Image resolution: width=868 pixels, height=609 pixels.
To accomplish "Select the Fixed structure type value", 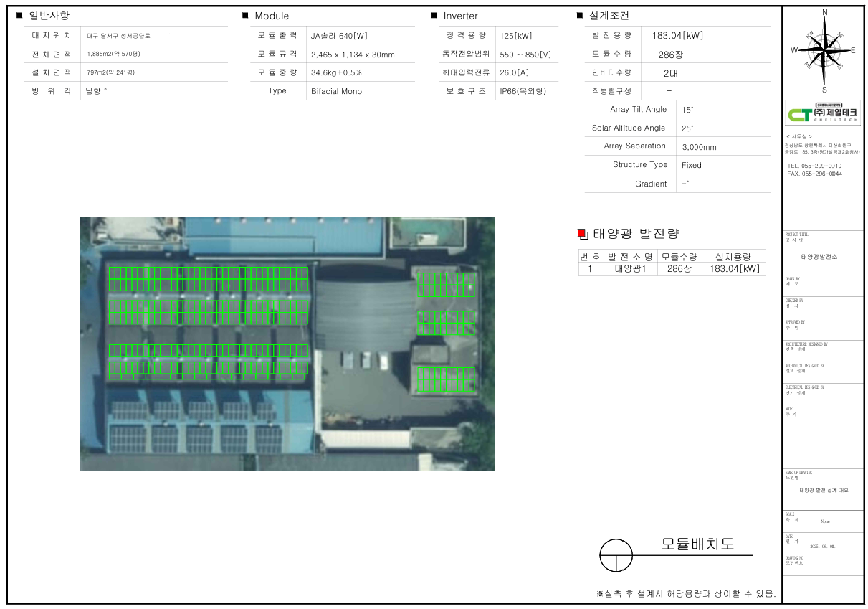I will pos(691,165).
